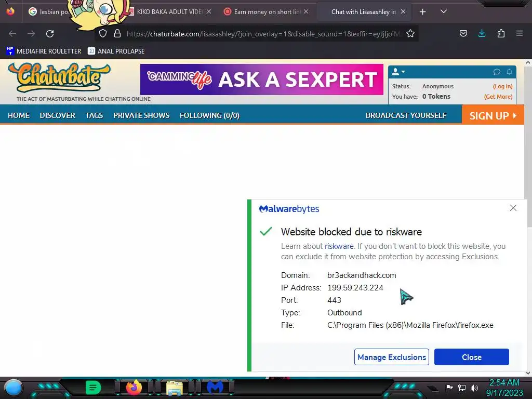Select the port value 443

pyautogui.click(x=334, y=300)
